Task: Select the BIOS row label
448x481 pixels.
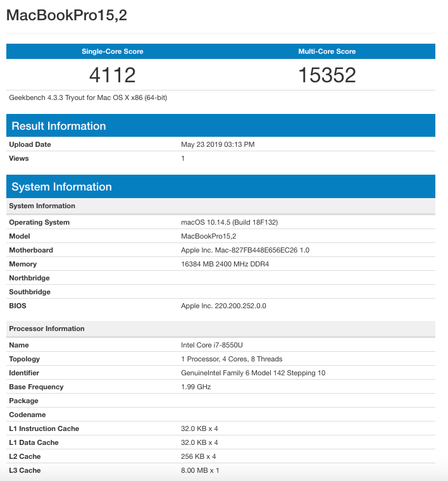Action: point(18,306)
